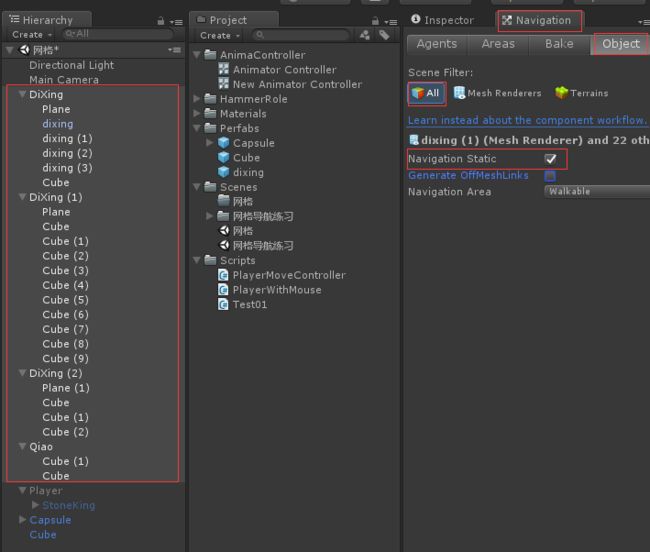Click the AnimaController folder icon
The height and width of the screenshot is (552, 650).
pos(211,54)
